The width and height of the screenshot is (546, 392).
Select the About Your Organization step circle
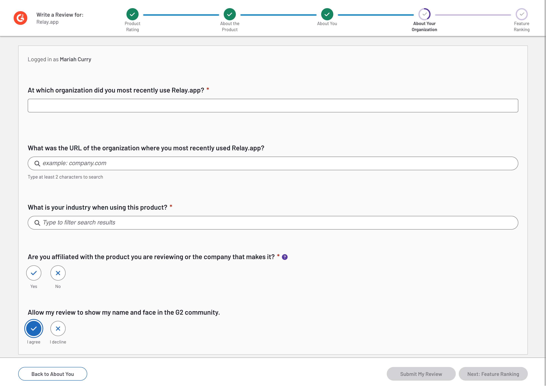(424, 14)
